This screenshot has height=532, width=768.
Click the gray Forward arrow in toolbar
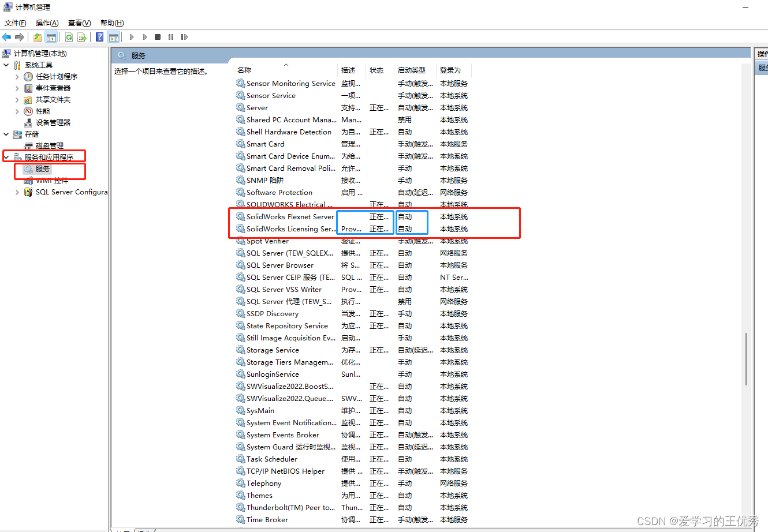point(20,37)
